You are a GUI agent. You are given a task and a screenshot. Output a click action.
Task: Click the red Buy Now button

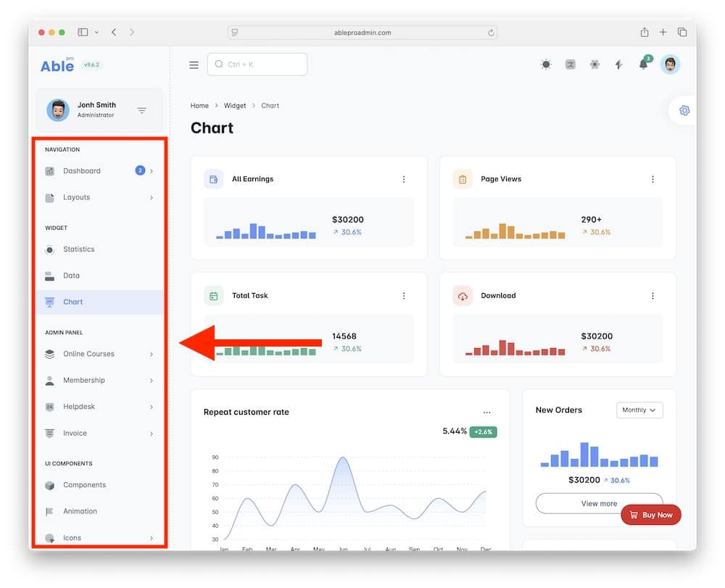[650, 515]
